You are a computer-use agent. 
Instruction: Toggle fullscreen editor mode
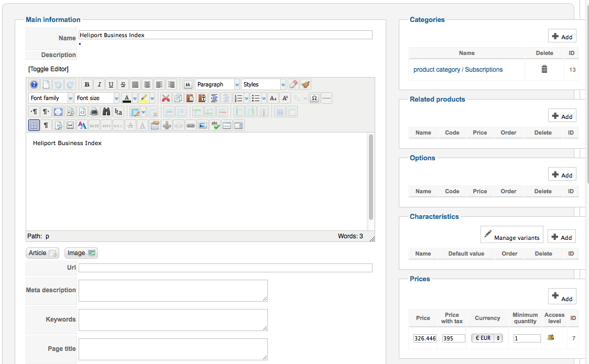pyautogui.click(x=58, y=112)
